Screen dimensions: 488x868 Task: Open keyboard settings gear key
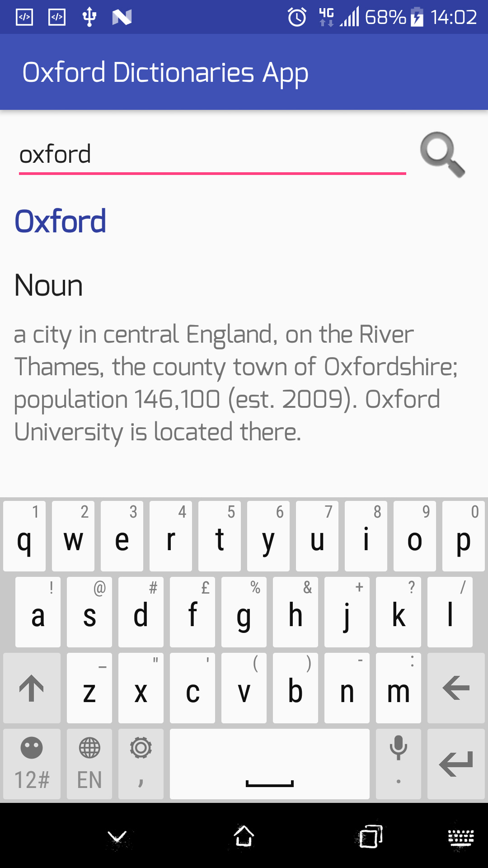(141, 764)
